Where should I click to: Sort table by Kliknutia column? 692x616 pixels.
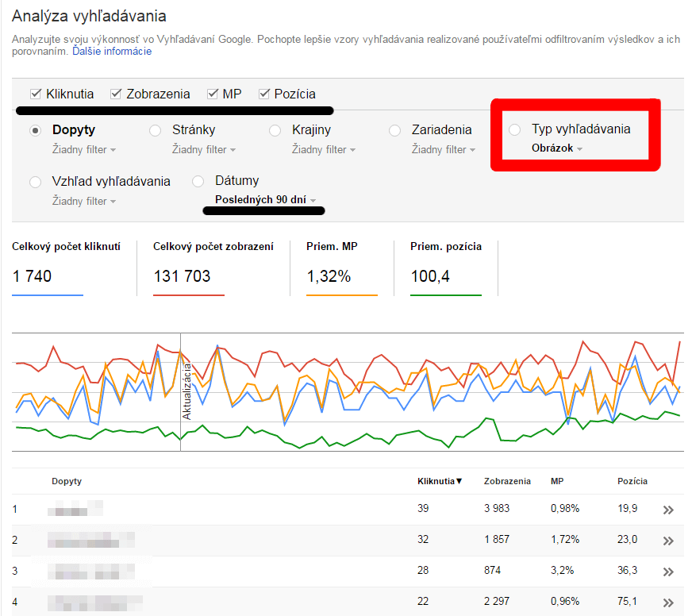440,481
